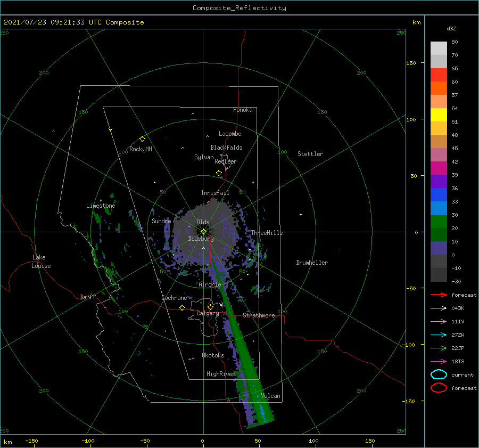Screen dimensions: 479x448
Task: Click the Stettler city label
Action: coord(310,154)
